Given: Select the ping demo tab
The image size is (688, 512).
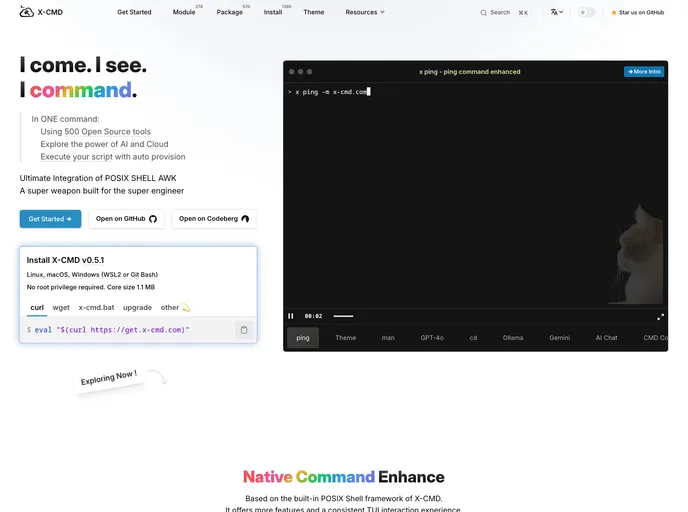Looking at the screenshot, I should [303, 338].
